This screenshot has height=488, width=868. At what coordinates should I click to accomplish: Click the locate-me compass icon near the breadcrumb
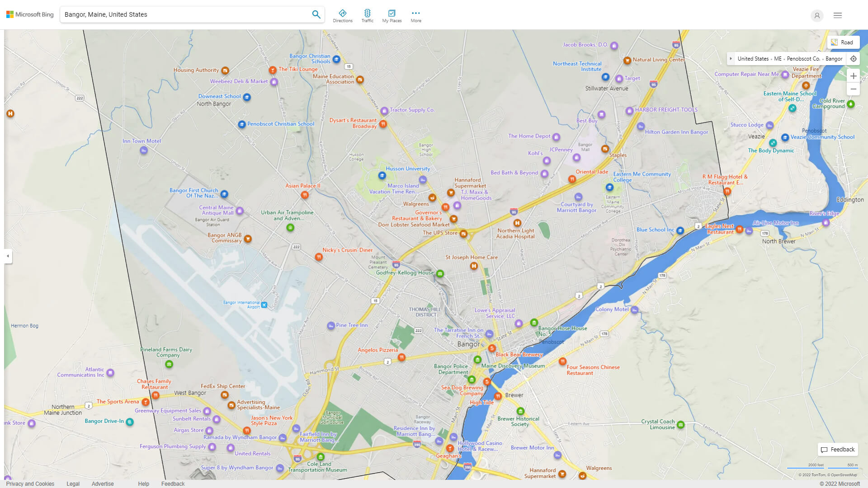853,59
